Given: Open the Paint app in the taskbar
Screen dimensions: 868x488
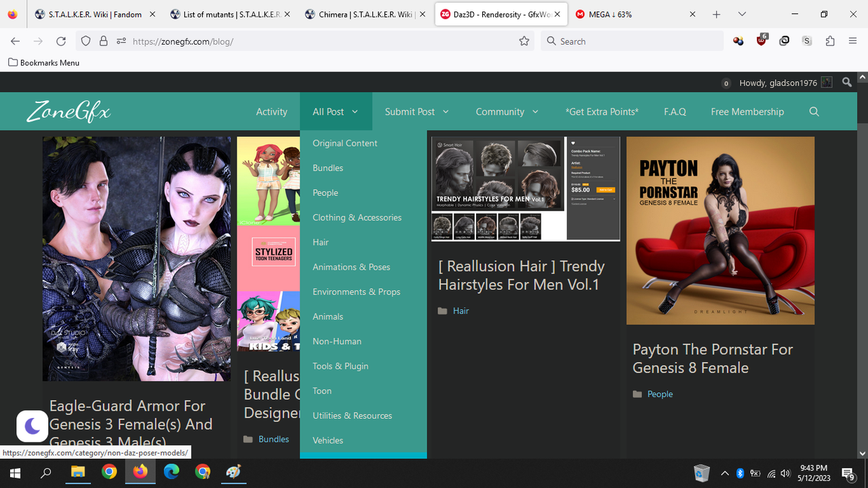Looking at the screenshot, I should pos(234,472).
